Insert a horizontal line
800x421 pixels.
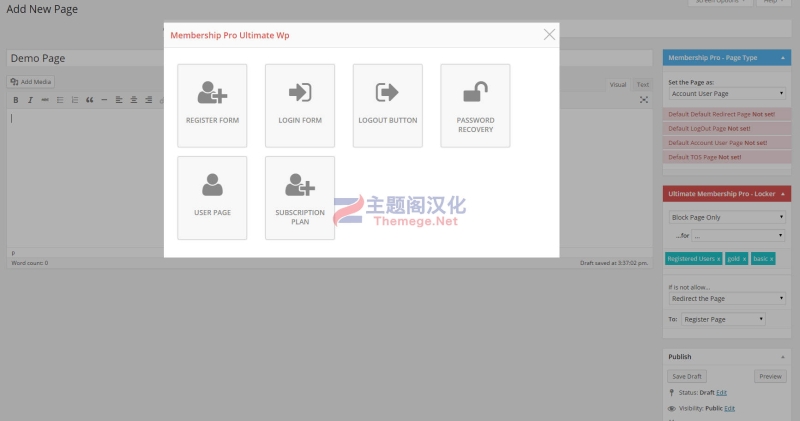pos(104,100)
